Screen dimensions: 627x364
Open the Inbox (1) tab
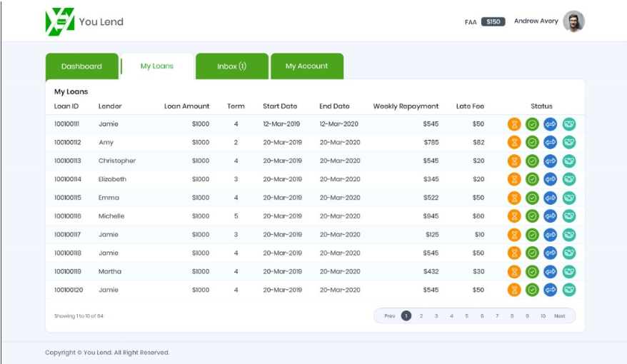231,66
